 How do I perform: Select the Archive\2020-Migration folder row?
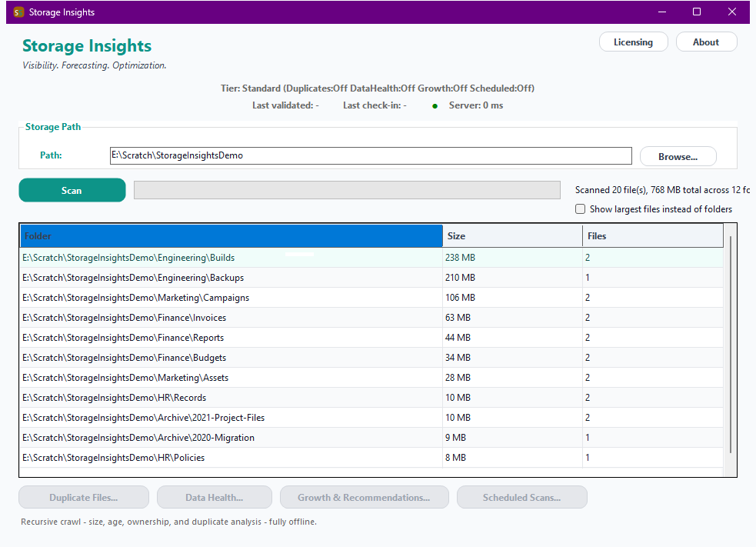[x=371, y=438]
